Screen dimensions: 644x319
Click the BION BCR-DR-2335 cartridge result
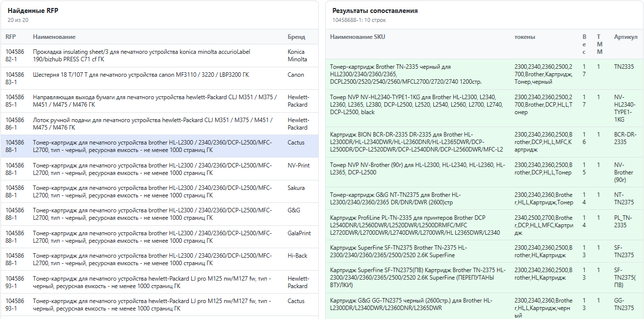click(485, 142)
